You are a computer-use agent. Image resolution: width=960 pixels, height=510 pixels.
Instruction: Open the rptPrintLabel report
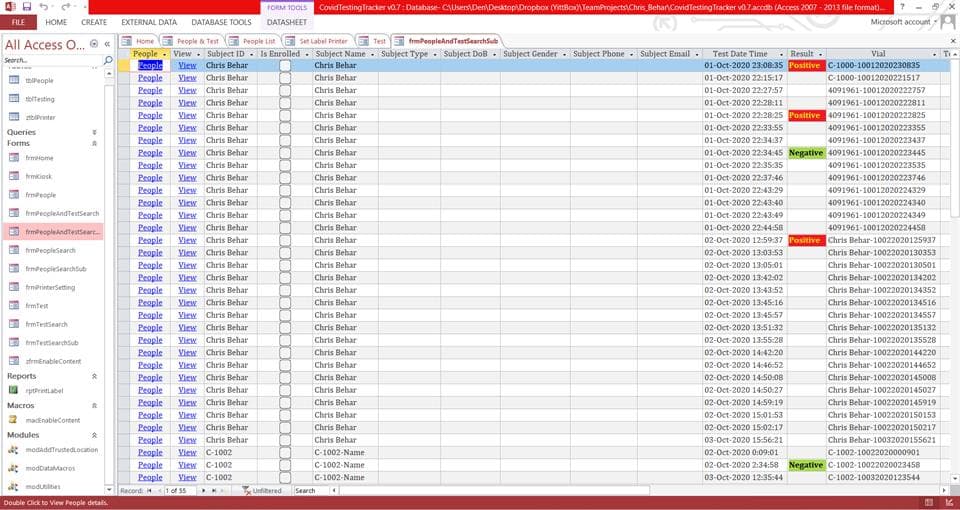coord(44,391)
